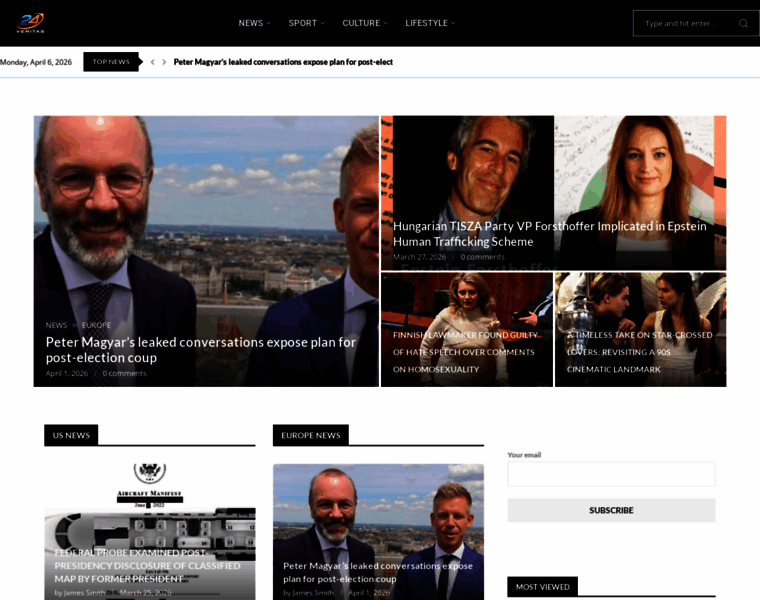
Task: Click the search magnifier icon
Action: point(743,23)
